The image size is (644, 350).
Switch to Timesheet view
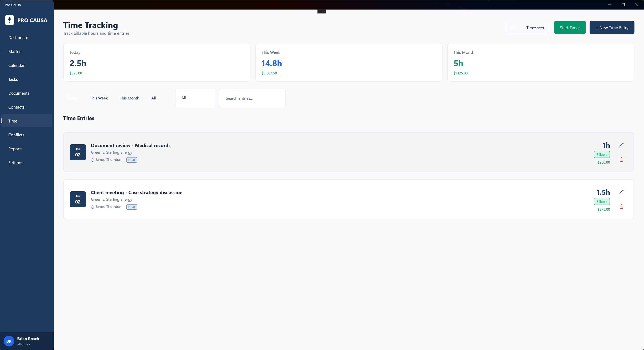pyautogui.click(x=535, y=28)
